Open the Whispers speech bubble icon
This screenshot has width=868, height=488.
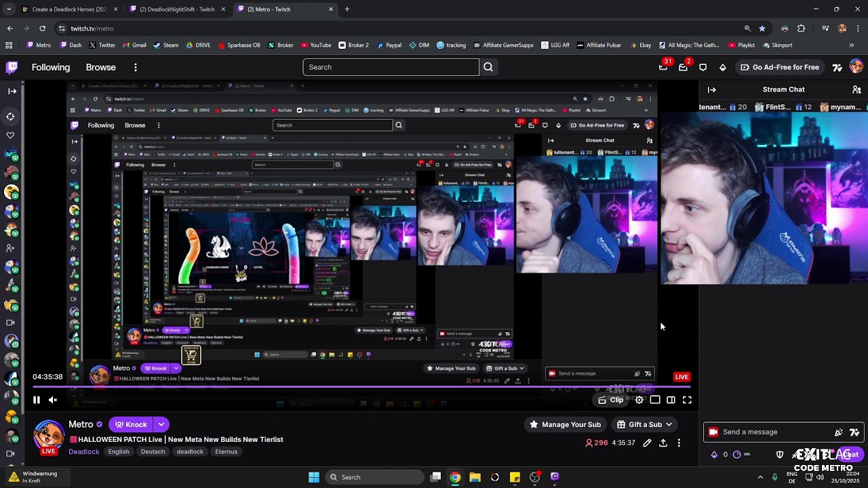pos(703,67)
